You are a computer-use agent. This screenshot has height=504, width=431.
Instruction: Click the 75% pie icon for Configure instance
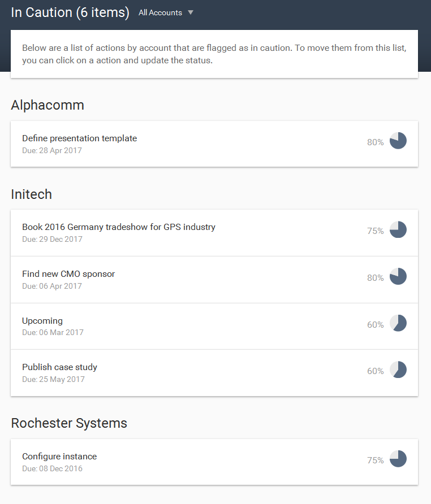(x=398, y=459)
